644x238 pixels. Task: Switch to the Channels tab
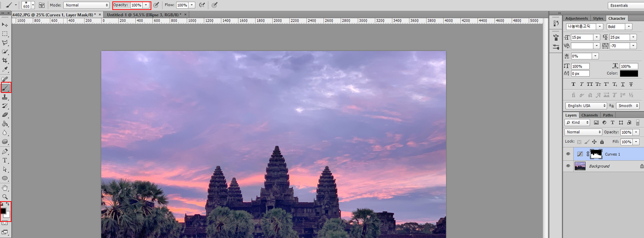point(589,115)
